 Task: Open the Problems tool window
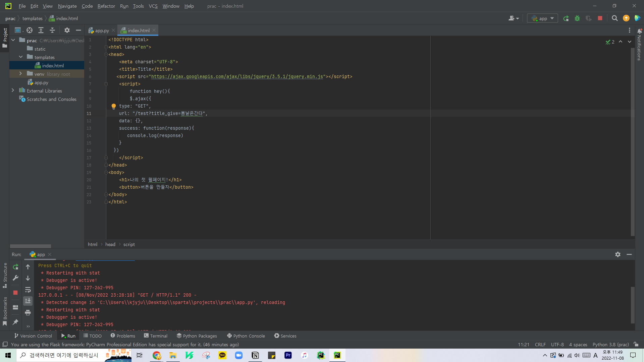pos(123,336)
